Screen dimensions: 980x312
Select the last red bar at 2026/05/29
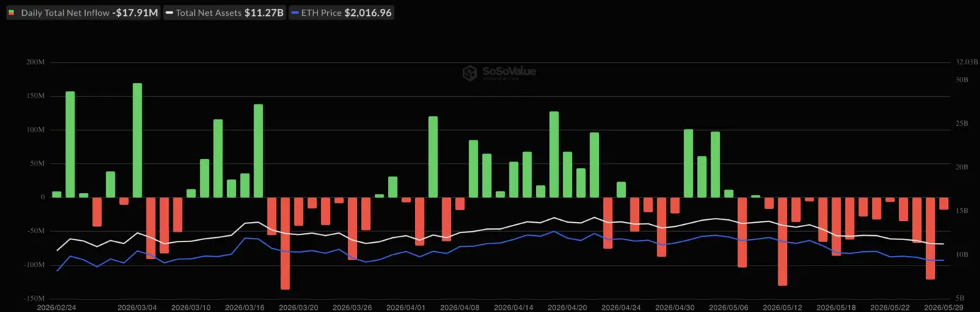(x=943, y=203)
